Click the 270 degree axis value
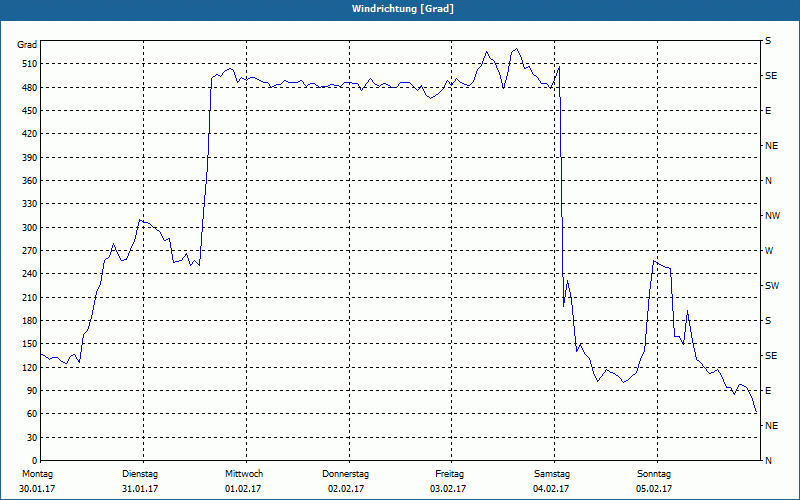This screenshot has height=500, width=800. pos(29,251)
